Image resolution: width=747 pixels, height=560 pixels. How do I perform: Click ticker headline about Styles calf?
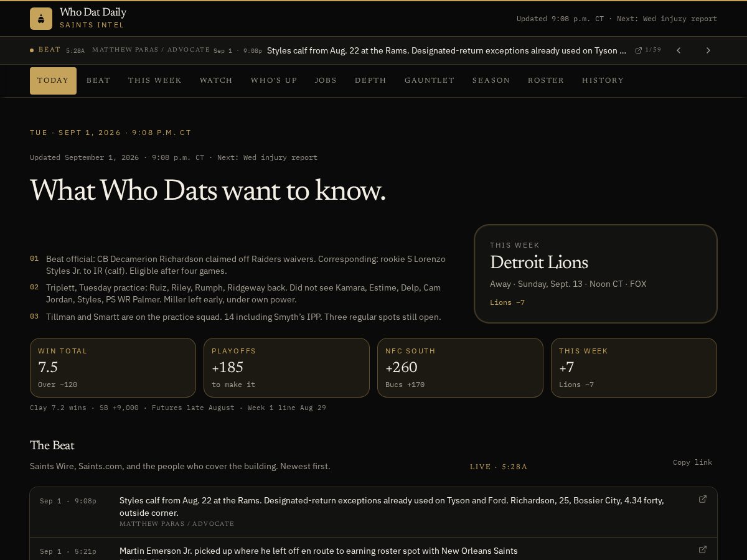pyautogui.click(x=446, y=50)
